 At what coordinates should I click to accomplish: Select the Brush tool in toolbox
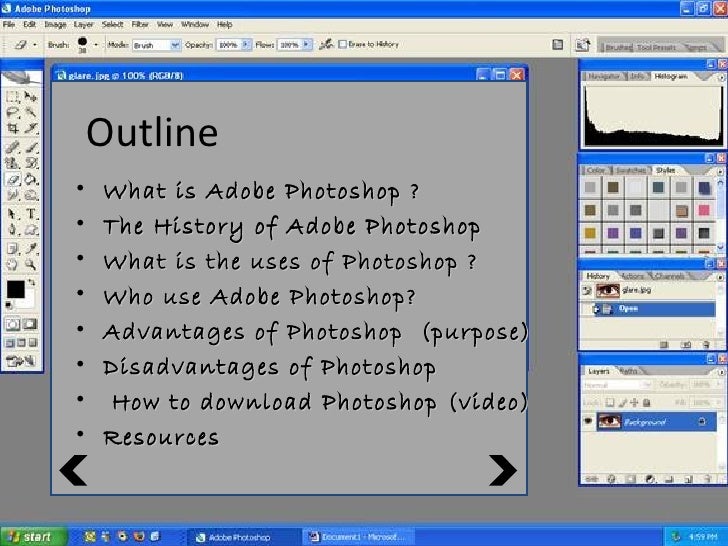(x=31, y=148)
